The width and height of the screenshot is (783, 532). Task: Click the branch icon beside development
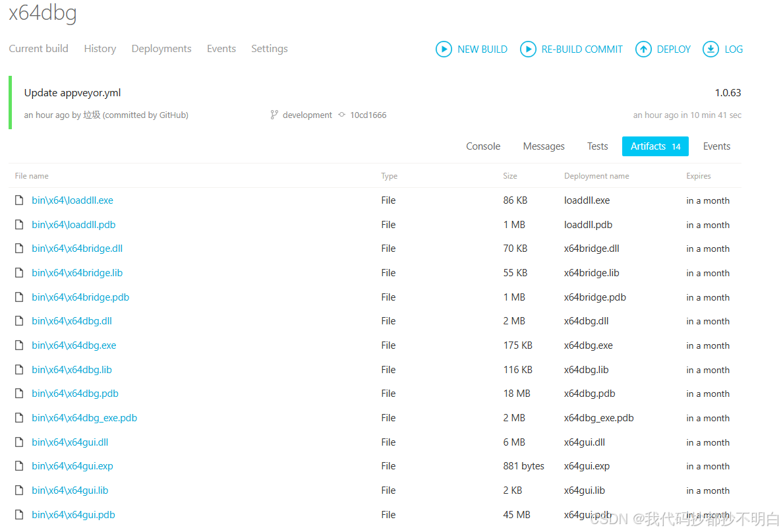pos(274,115)
